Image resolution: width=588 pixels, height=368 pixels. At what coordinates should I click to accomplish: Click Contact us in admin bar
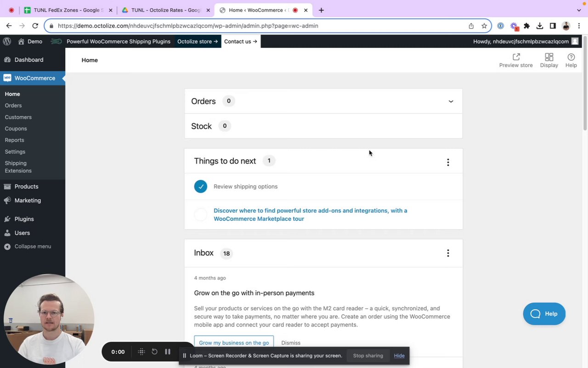(x=241, y=41)
